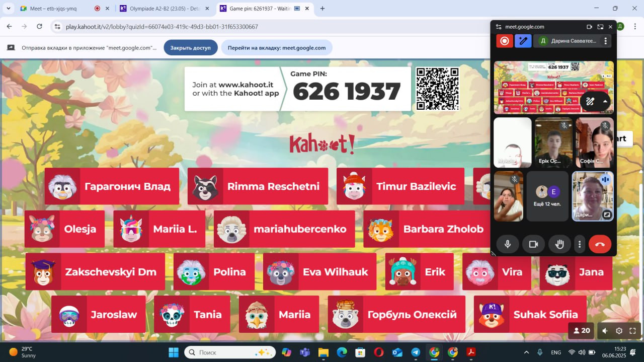Screen dimensions: 644x362
Task: Click the red recording button in Meet
Action: point(505,41)
